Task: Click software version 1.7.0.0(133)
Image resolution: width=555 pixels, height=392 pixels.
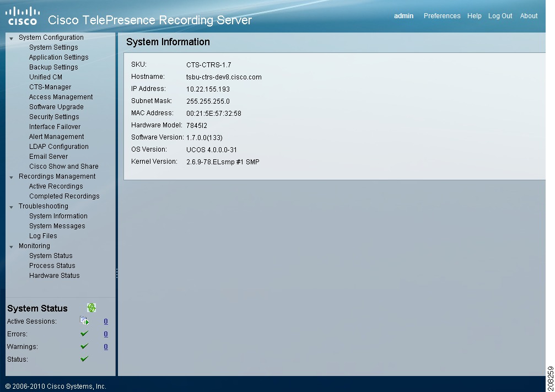Action: coord(204,137)
